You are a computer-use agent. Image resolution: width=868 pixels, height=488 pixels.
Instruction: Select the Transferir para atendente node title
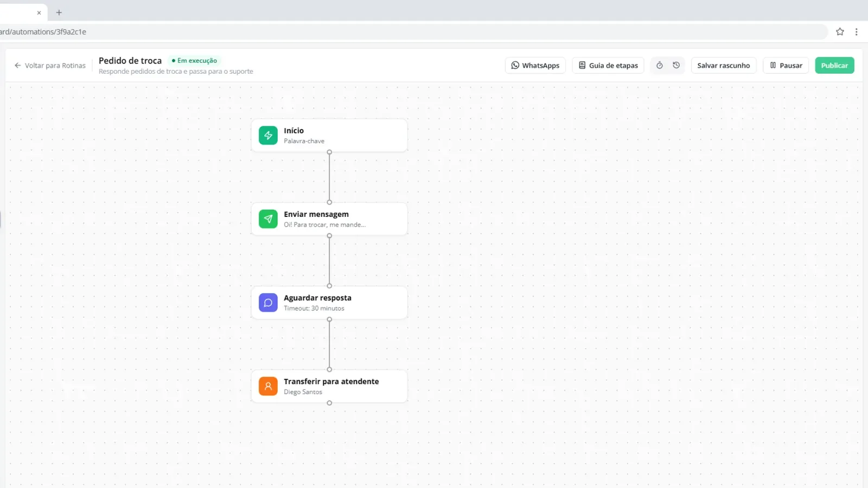pyautogui.click(x=331, y=381)
